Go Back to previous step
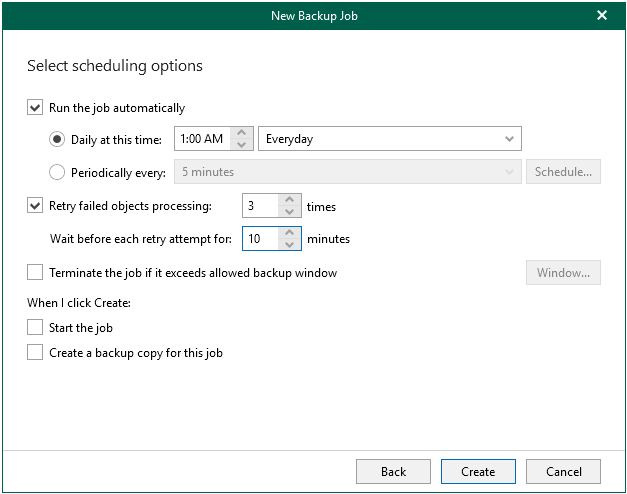 393,471
